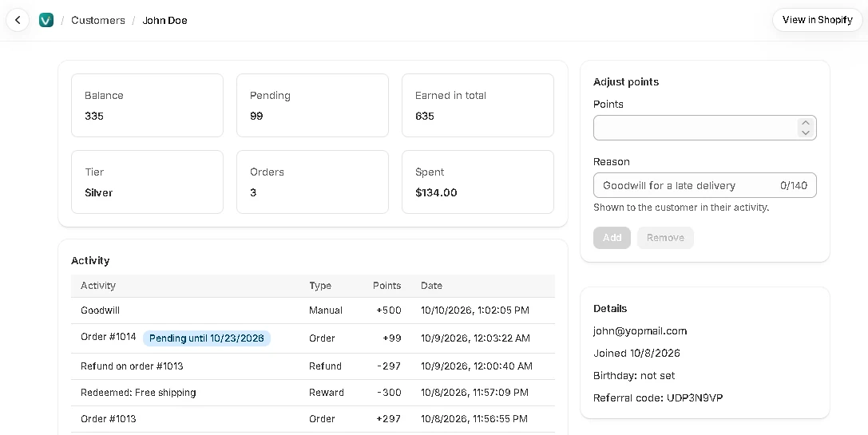Select the Earned in total value 635
This screenshot has width=868, height=435.
[x=425, y=117]
